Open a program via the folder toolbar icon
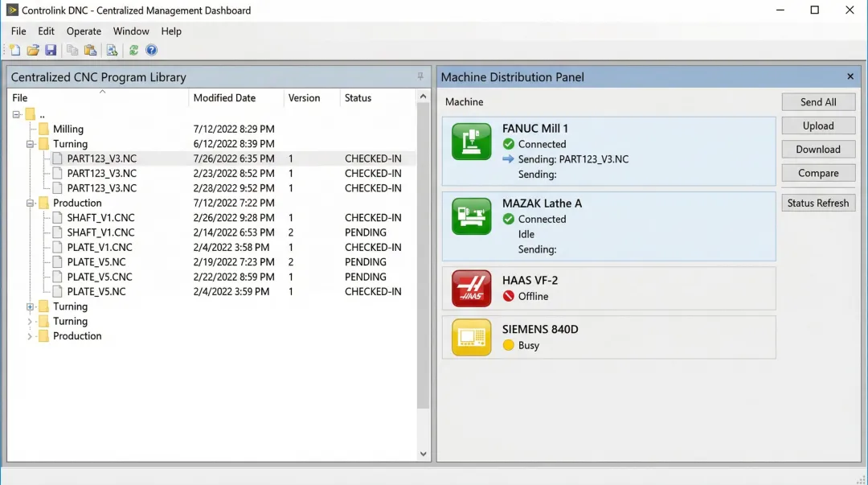 [x=32, y=50]
